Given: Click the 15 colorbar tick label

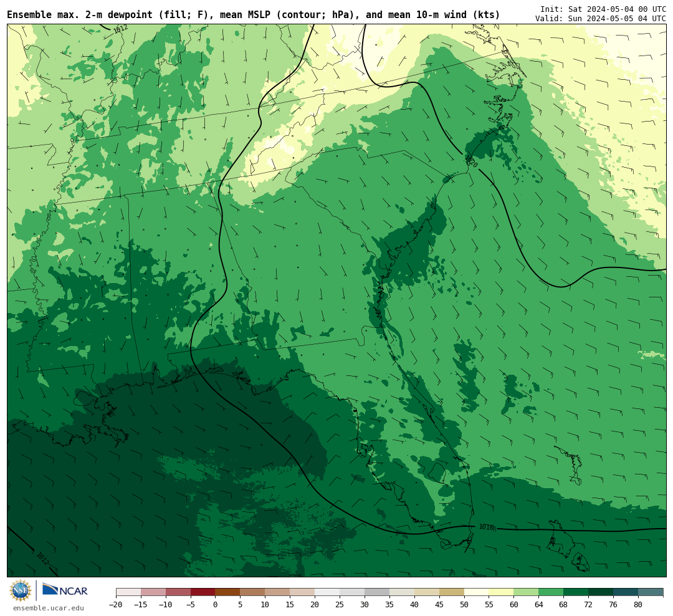Looking at the screenshot, I should [290, 604].
